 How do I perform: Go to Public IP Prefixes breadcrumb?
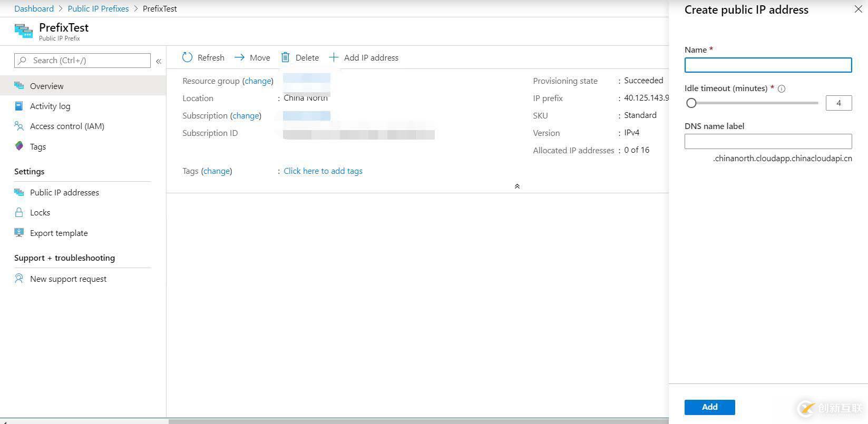pos(98,9)
